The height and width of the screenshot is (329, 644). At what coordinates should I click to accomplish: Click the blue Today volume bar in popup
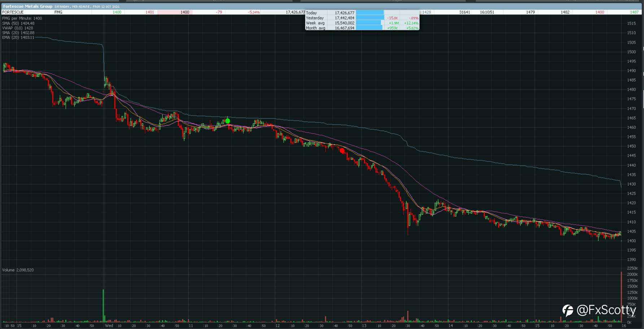pyautogui.click(x=370, y=13)
